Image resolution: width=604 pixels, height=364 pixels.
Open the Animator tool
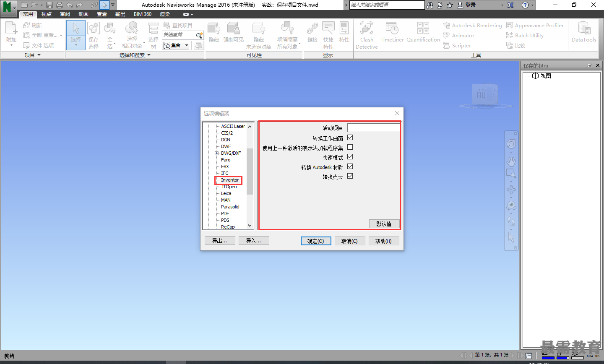459,36
